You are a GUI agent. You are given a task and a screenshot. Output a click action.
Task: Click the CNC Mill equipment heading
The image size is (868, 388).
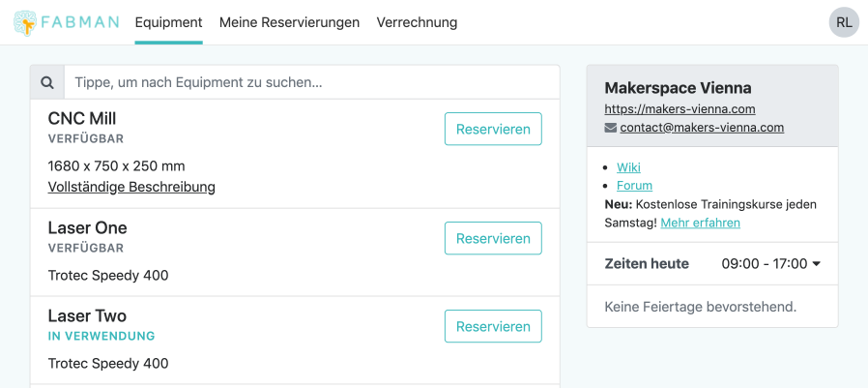pos(82,118)
